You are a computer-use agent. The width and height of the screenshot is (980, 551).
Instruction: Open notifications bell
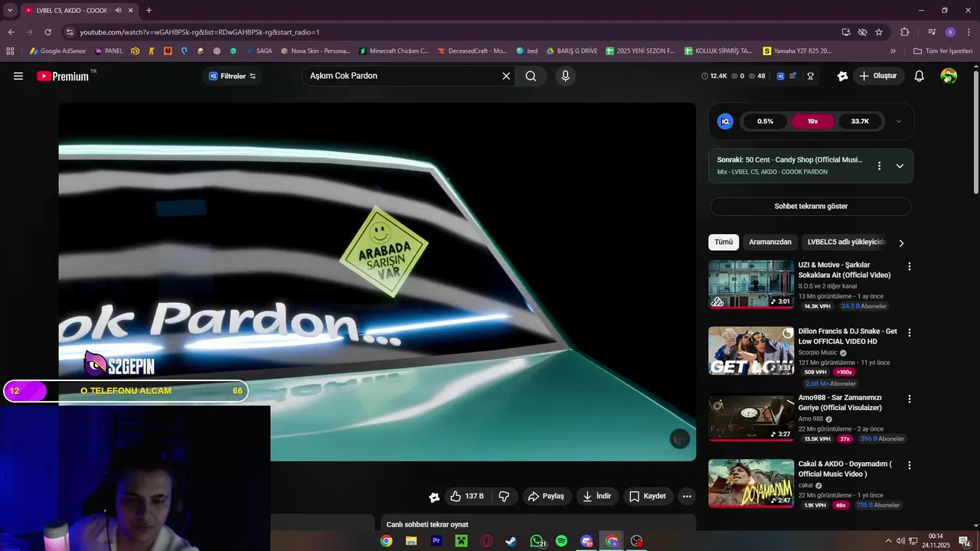[920, 76]
